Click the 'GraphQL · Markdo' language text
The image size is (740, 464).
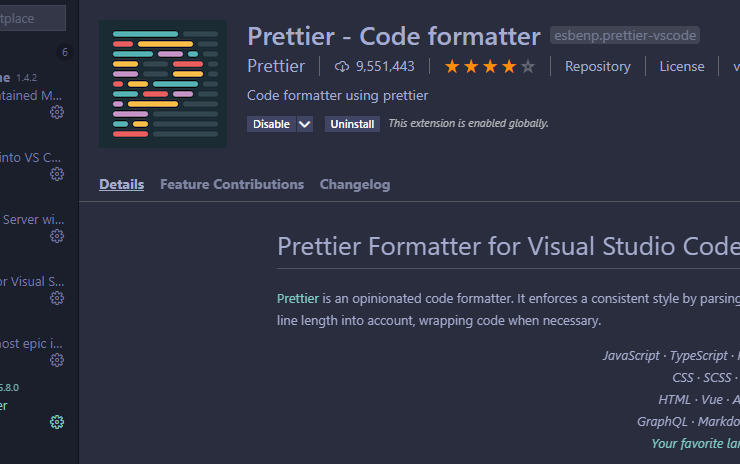click(689, 422)
